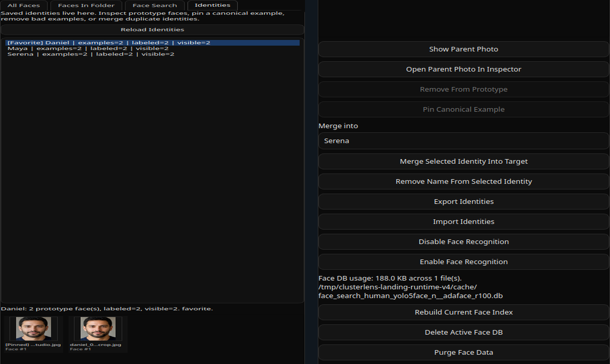Open the Faces In Folder tab

click(86, 6)
